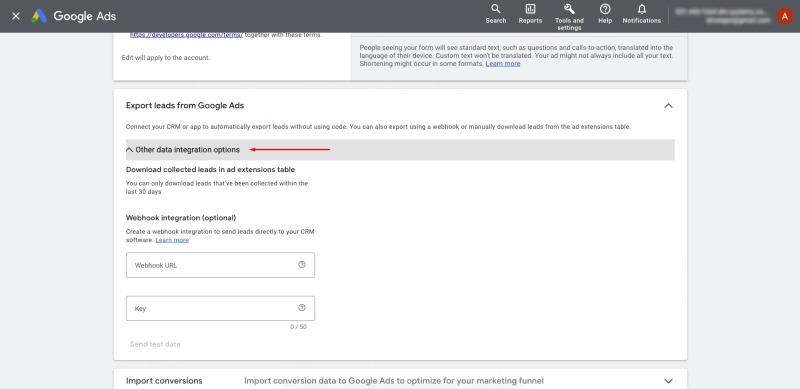Open the account avatar 'A'

[785, 16]
